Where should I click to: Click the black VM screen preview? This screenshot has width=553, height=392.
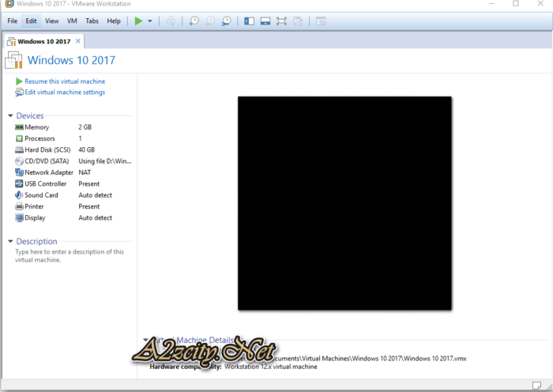[x=344, y=203]
